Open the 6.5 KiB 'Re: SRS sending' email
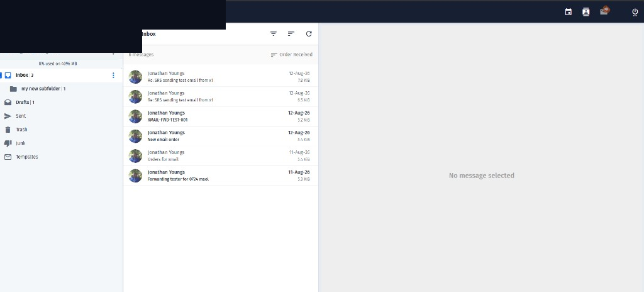 point(221,97)
